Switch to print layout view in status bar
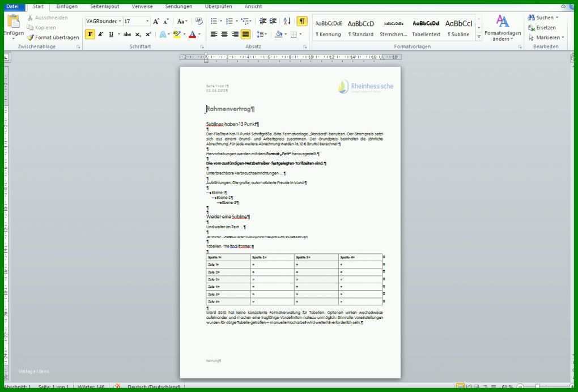The height and width of the screenshot is (392, 578). tap(460, 387)
